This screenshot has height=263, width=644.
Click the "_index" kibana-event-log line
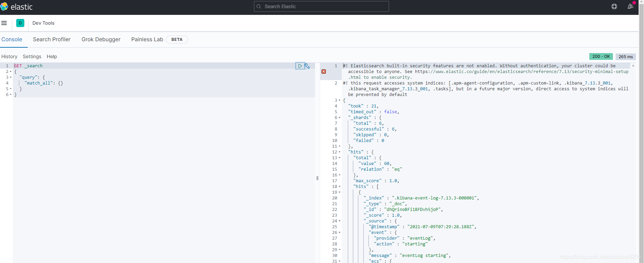click(x=421, y=198)
